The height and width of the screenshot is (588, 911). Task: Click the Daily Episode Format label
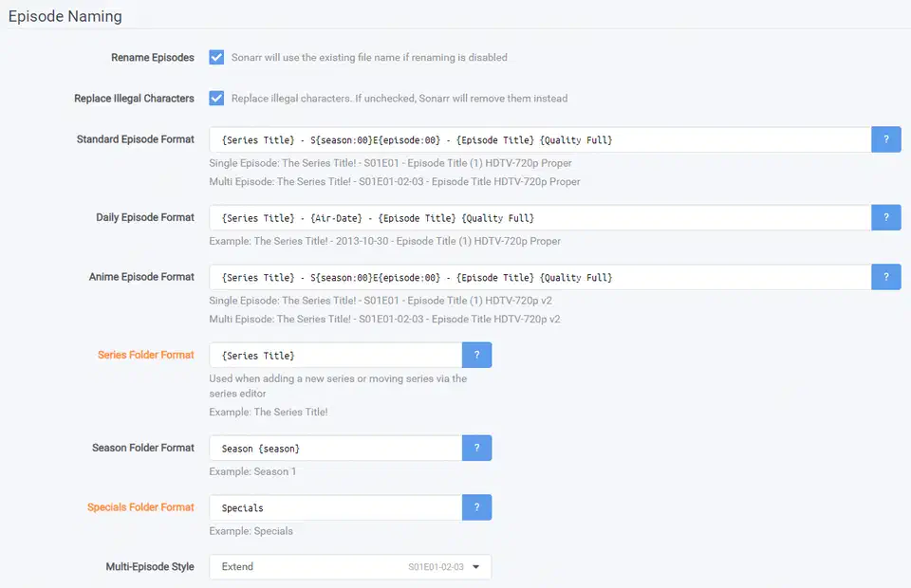[145, 217]
